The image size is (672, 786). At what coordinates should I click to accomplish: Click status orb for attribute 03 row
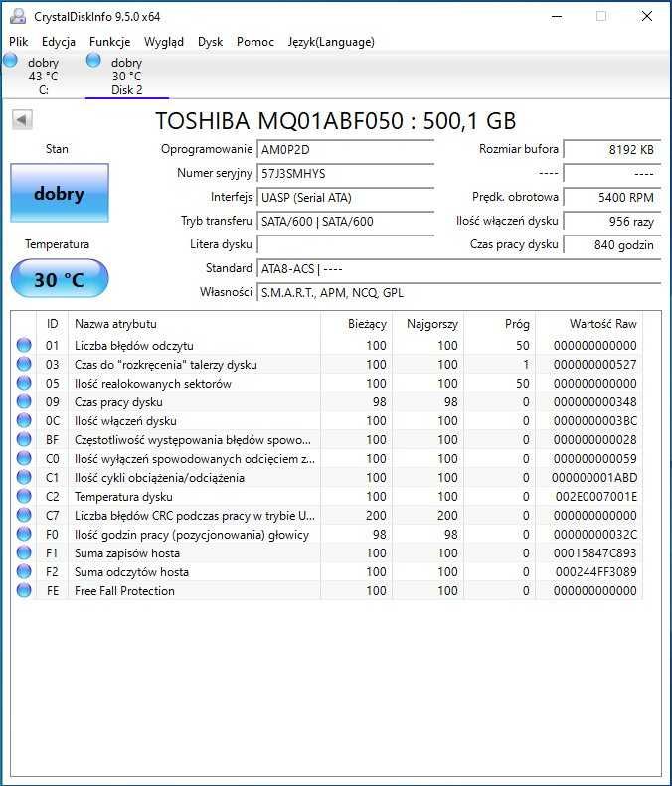click(24, 364)
